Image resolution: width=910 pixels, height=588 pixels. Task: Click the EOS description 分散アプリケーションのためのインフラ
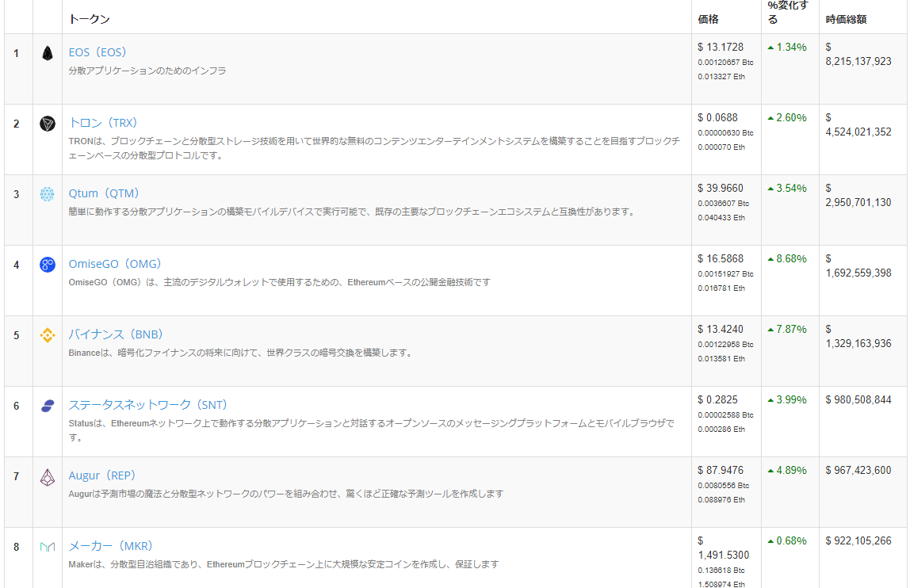point(147,71)
